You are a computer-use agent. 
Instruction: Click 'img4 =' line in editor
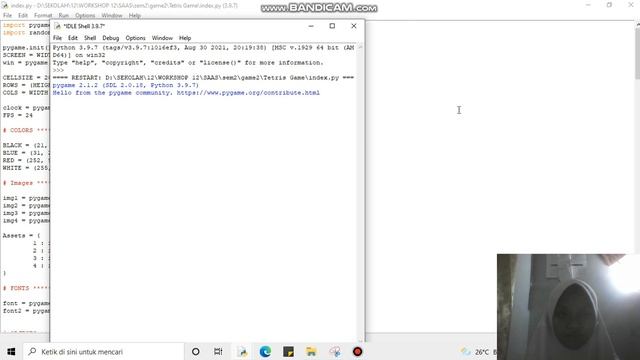25,220
